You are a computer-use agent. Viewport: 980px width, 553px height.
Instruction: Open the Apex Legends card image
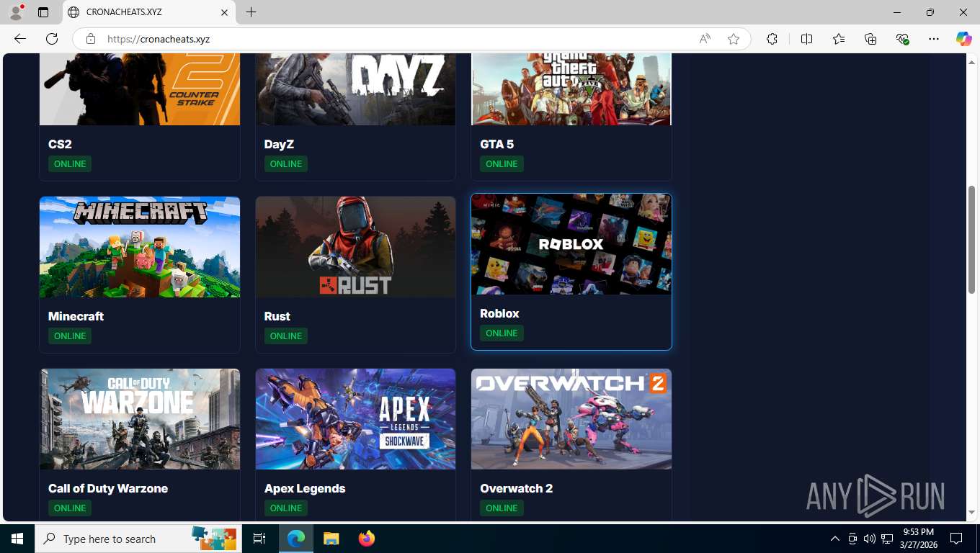[x=355, y=419]
